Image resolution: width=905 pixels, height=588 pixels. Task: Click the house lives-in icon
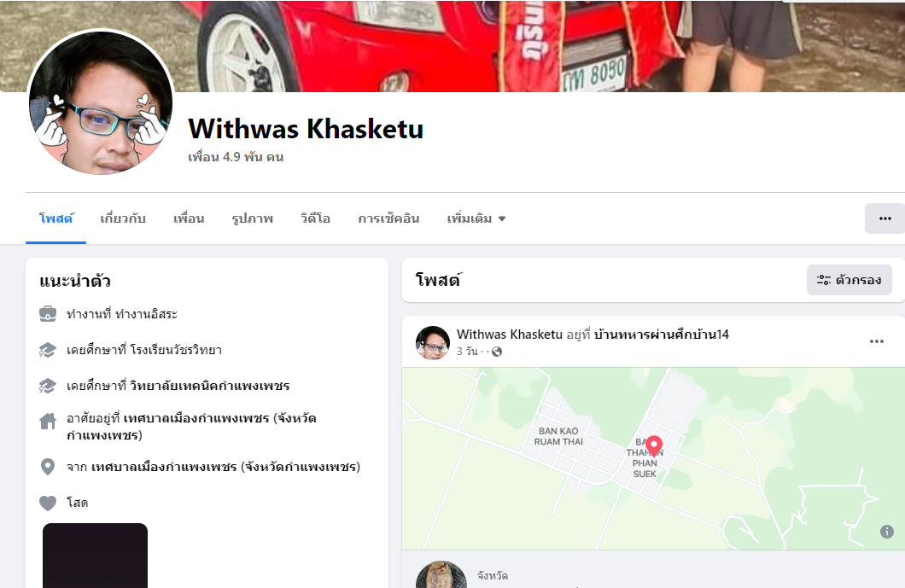(48, 422)
